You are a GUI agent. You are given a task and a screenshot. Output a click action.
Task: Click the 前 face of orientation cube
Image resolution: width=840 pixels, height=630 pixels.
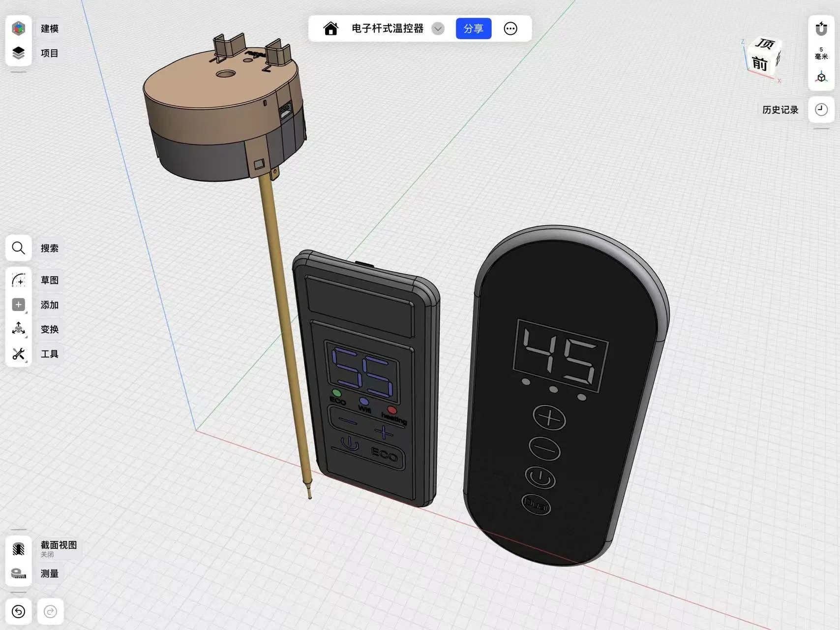point(759,63)
